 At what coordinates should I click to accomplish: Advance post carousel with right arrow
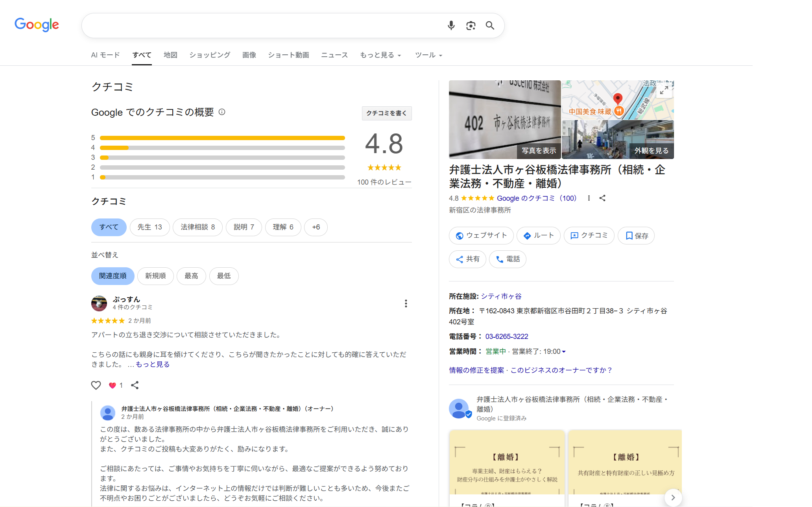[673, 497]
